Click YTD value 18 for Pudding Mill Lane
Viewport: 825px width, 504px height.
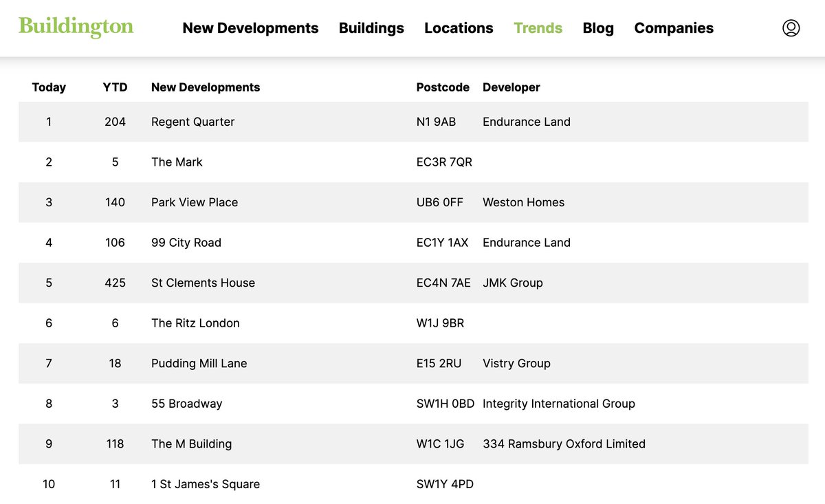[115, 363]
